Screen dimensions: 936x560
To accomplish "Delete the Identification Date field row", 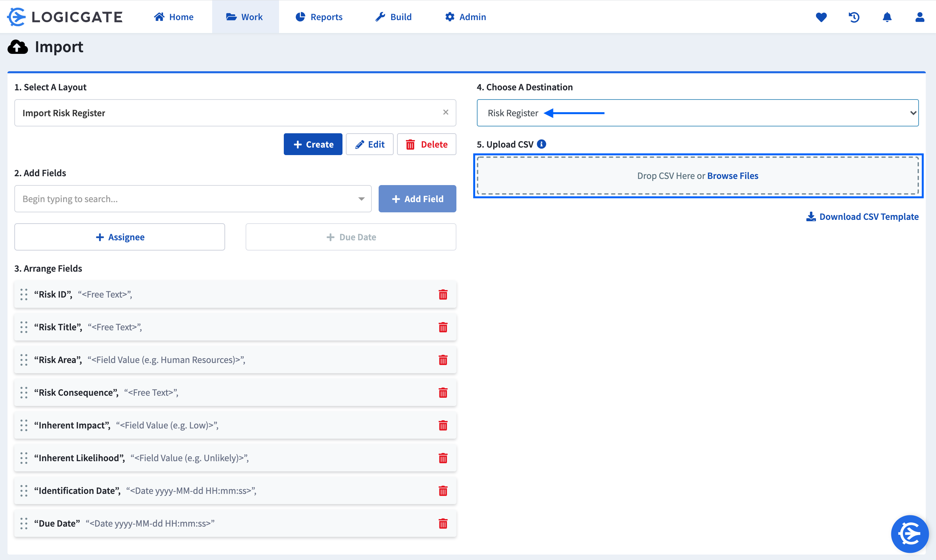I will pyautogui.click(x=443, y=491).
